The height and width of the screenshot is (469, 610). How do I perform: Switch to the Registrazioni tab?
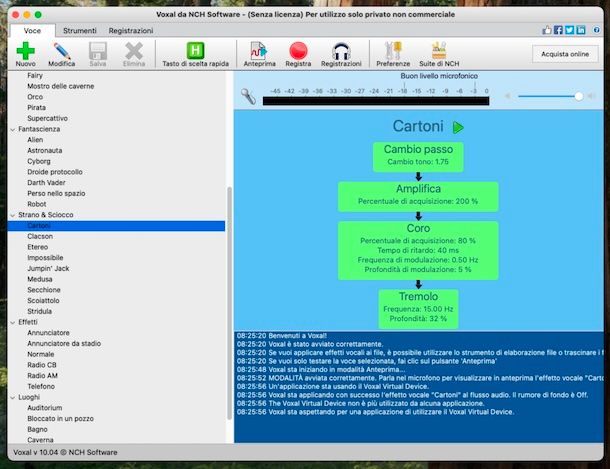(x=131, y=30)
